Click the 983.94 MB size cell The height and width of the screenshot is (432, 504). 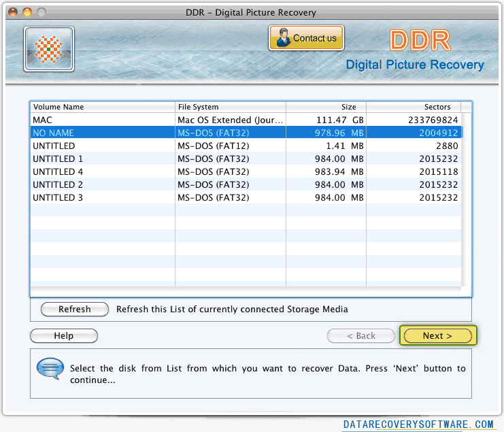(326, 171)
